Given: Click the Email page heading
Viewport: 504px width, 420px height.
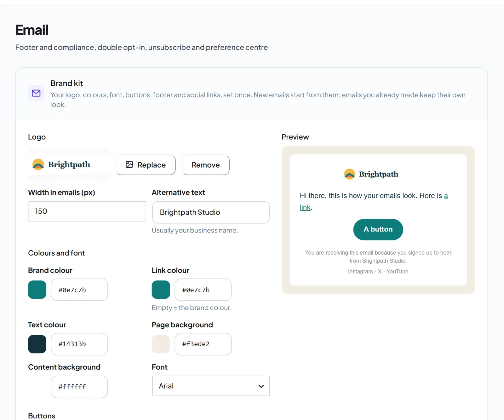Looking at the screenshot, I should pos(32,30).
